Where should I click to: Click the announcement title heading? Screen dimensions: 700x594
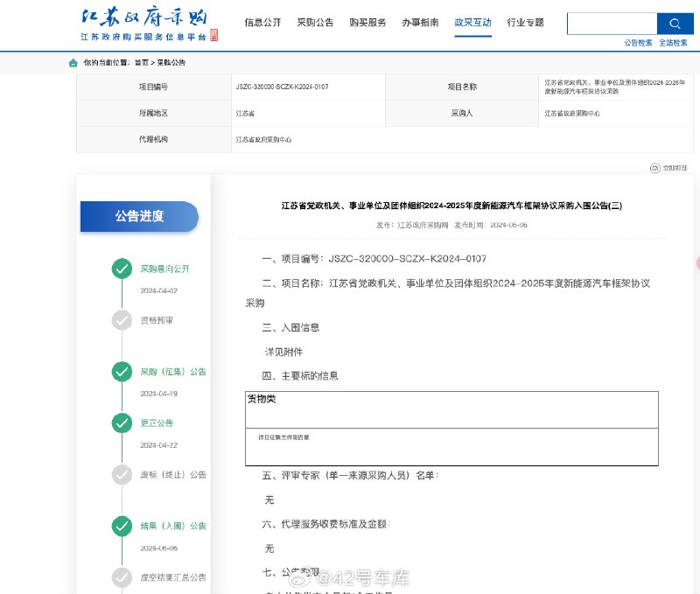451,206
